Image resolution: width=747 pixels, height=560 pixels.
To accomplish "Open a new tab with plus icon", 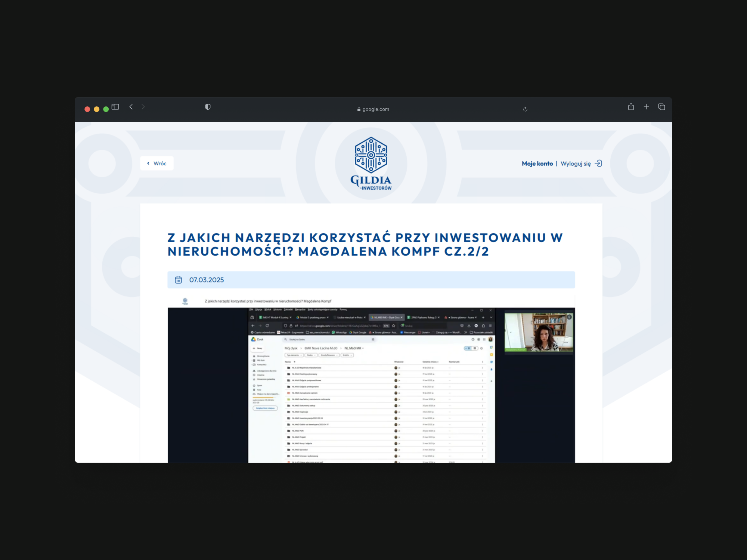I will point(646,107).
